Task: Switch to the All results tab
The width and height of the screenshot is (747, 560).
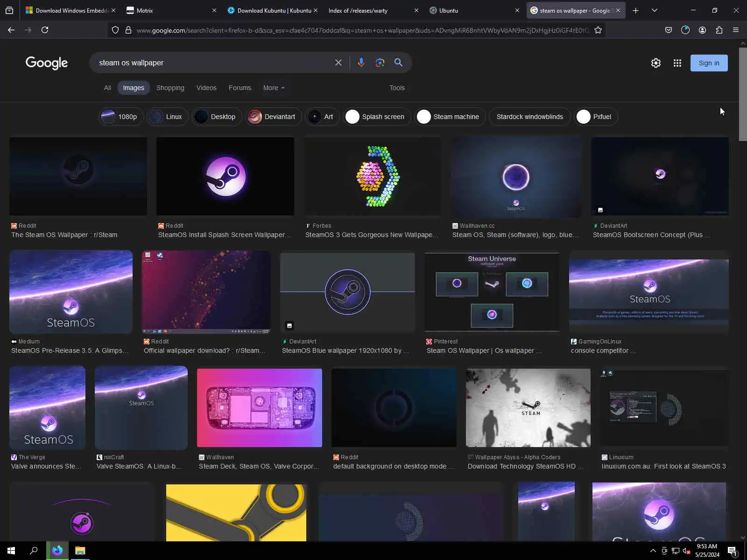Action: coord(107,88)
